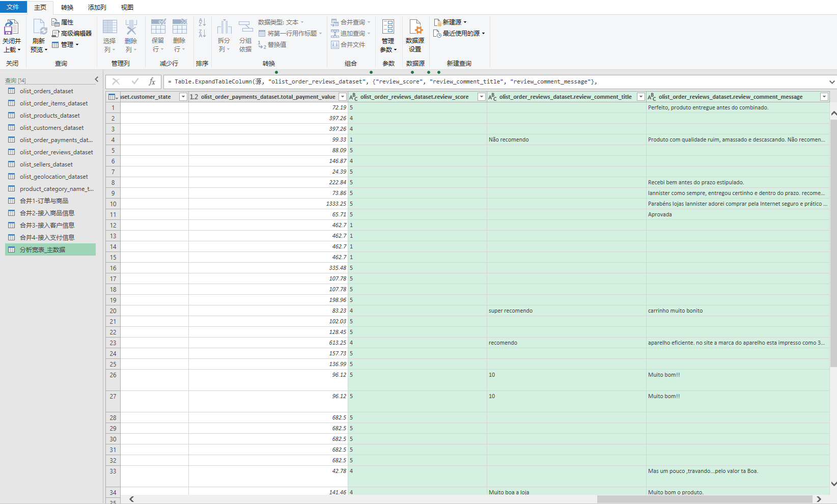Select query 合并3-接入客户信息
Image resolution: width=837 pixels, height=504 pixels.
coord(50,226)
